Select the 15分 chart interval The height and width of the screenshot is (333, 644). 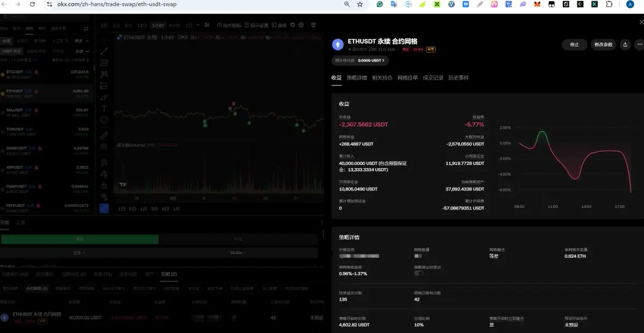142,25
